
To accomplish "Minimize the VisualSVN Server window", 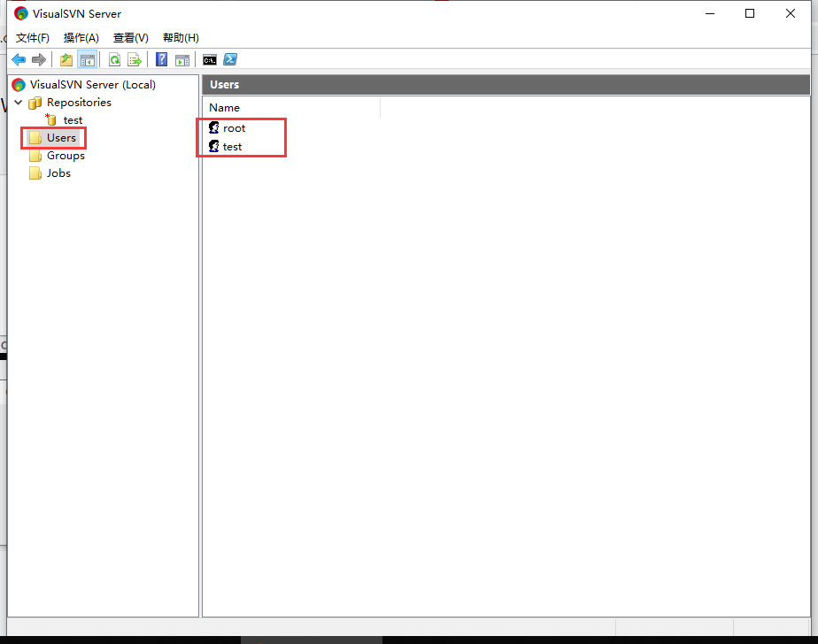I will click(x=709, y=13).
